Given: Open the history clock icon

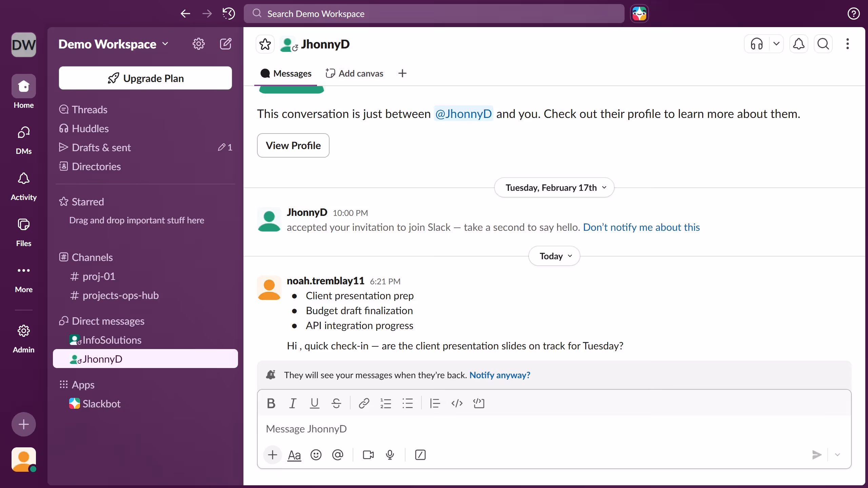Looking at the screenshot, I should (229, 14).
